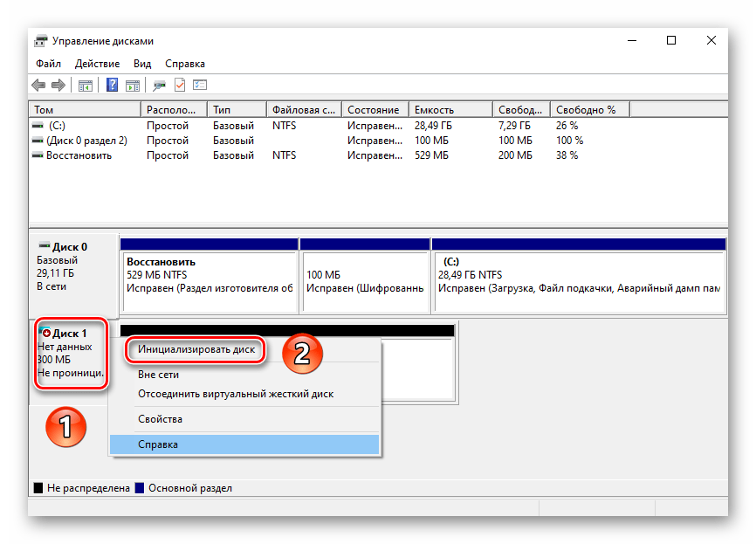Select the (C:) volume row in list
This screenshot has height=544, width=756.
[x=63, y=126]
